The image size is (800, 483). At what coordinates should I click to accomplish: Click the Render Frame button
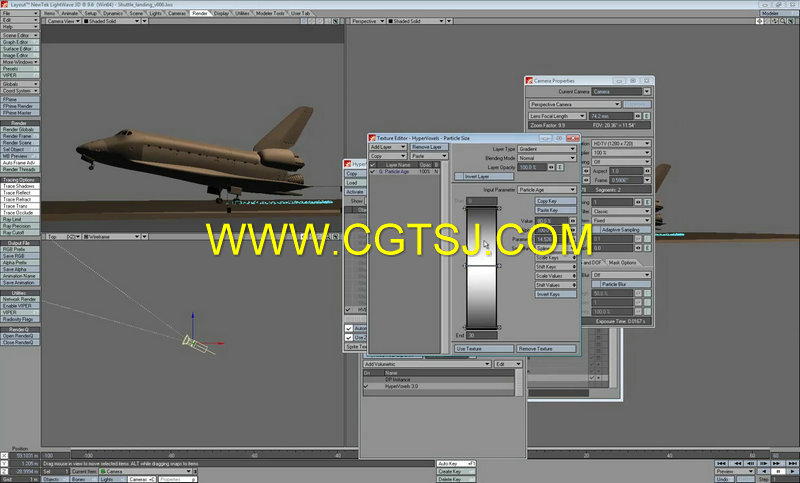coord(20,136)
